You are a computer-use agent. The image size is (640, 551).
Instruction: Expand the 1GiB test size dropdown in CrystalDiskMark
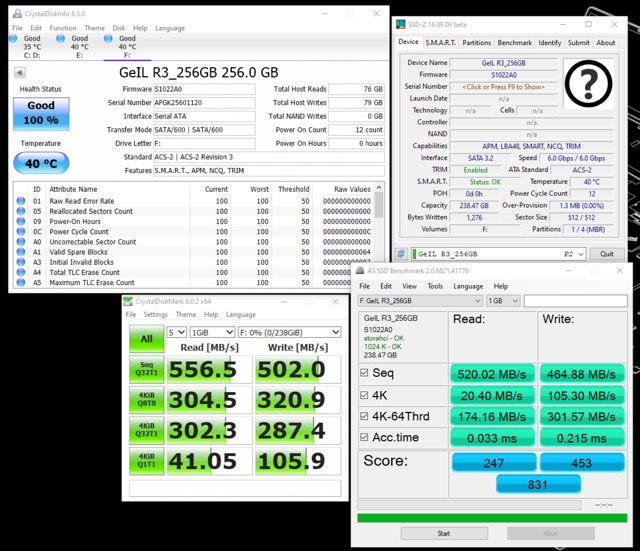(215, 332)
